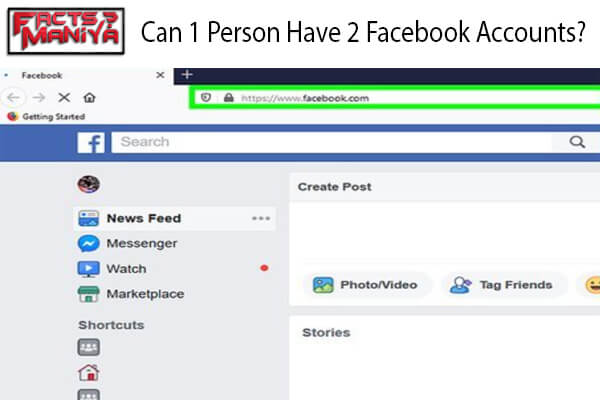Viewport: 600px width, 400px height.
Task: Open the red house shortcut icon
Action: coord(89,372)
